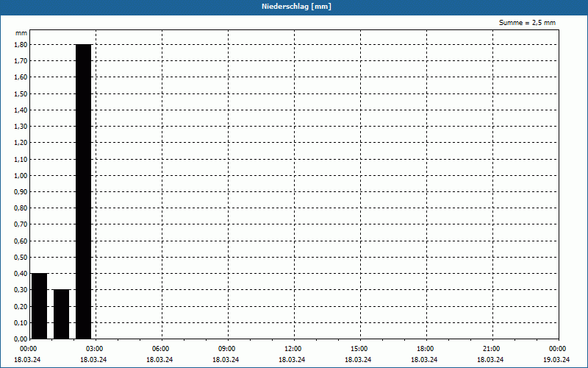This screenshot has height=368, width=588.
Task: Click the 03:00 time label
Action: [95, 349]
